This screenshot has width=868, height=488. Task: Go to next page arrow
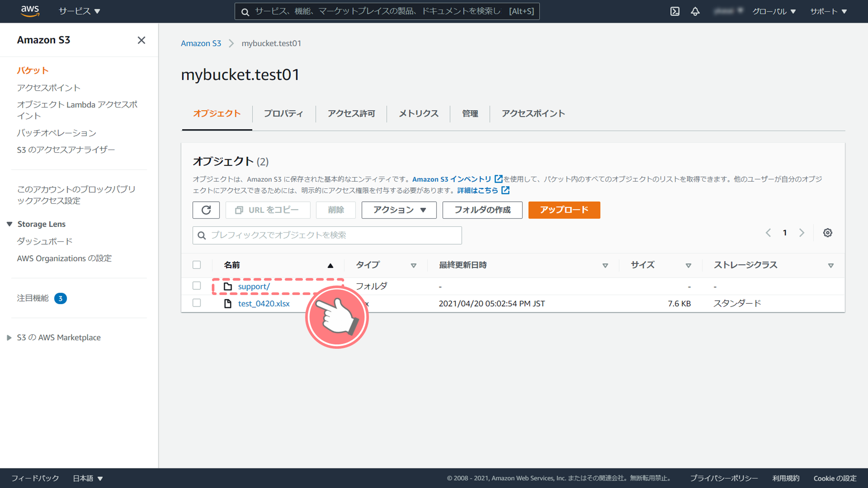click(x=802, y=233)
